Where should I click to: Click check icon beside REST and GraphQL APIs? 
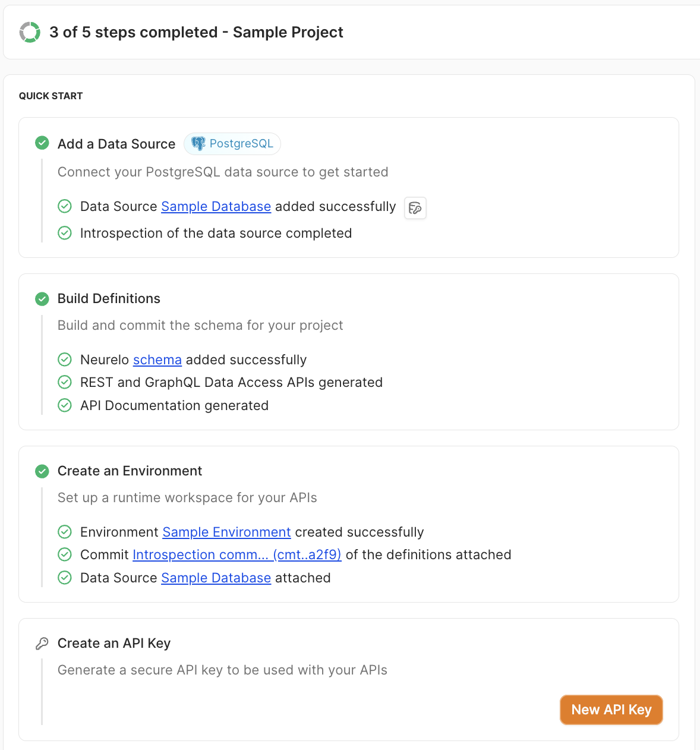(65, 382)
